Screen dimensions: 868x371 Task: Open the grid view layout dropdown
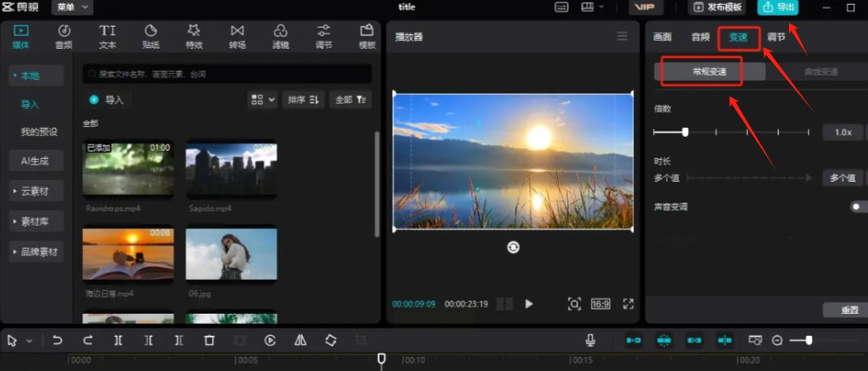coord(262,99)
